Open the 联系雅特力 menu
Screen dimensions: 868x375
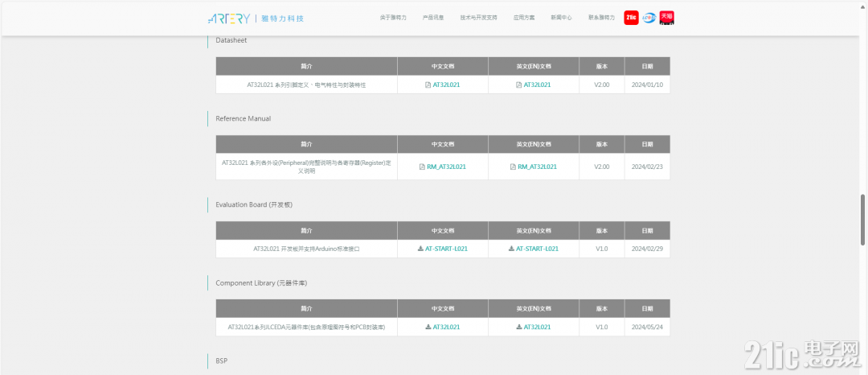[x=601, y=18]
